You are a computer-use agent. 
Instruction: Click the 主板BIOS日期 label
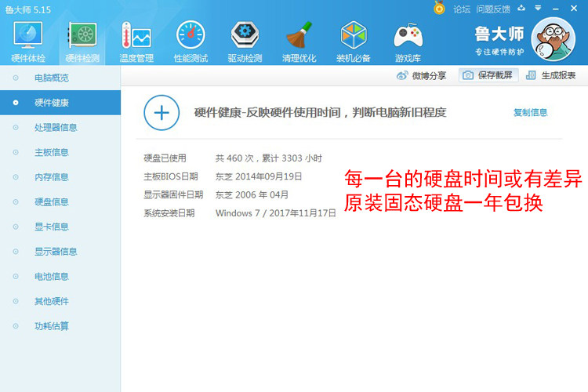coord(171,176)
